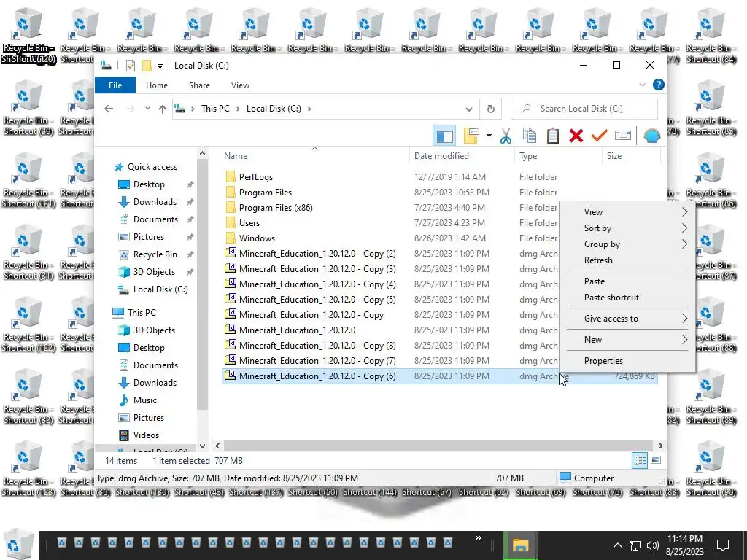This screenshot has width=747, height=560.
Task: Click the Rename toolbar icon
Action: coord(623,136)
